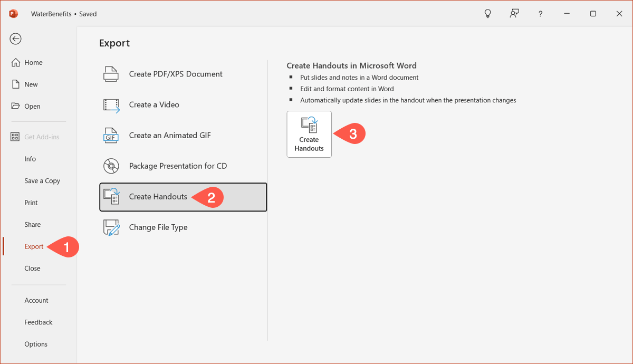Click the Home house icon in sidebar

coord(16,62)
